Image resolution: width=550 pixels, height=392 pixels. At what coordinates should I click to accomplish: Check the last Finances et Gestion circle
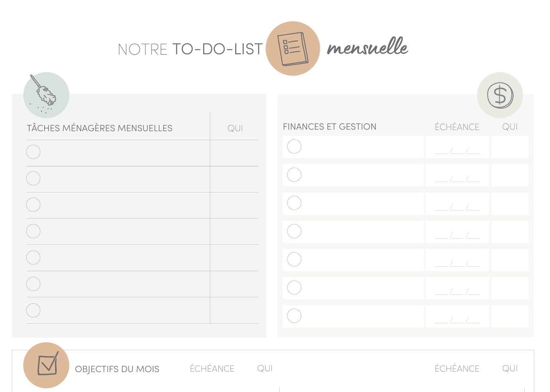click(x=294, y=316)
